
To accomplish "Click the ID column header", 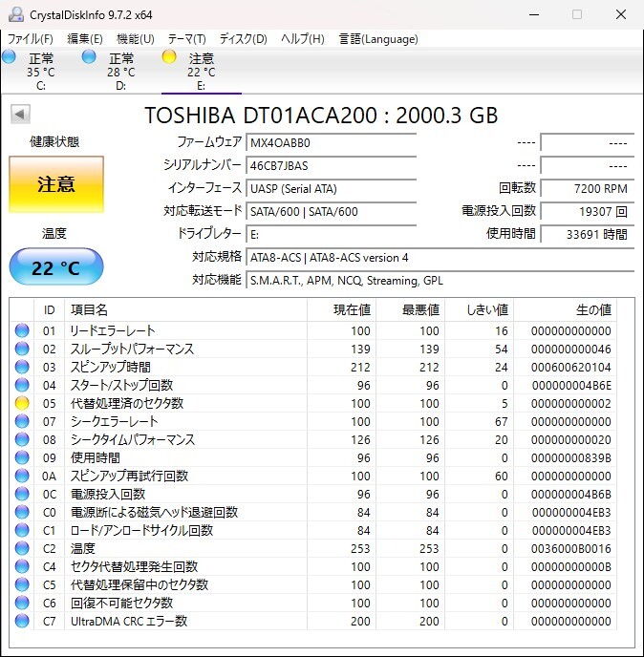I will [49, 310].
